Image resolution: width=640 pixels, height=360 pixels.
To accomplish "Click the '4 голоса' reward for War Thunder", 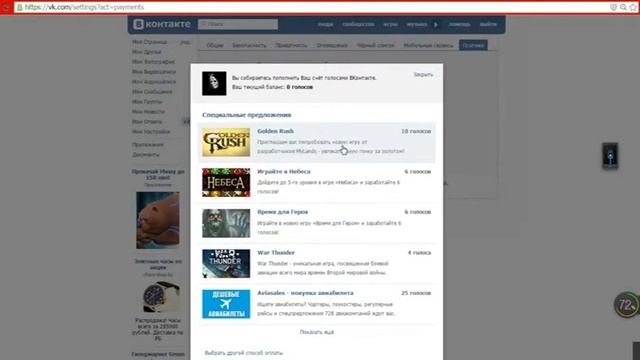I will click(x=419, y=253).
